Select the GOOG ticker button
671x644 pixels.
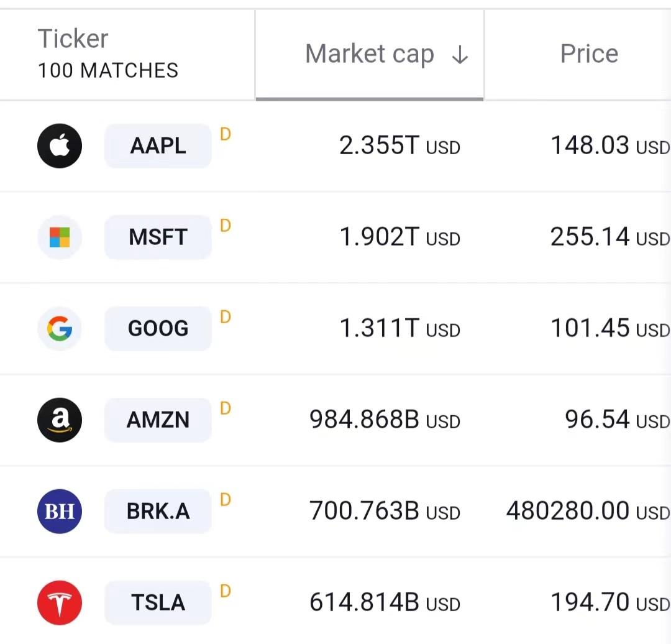[158, 328]
